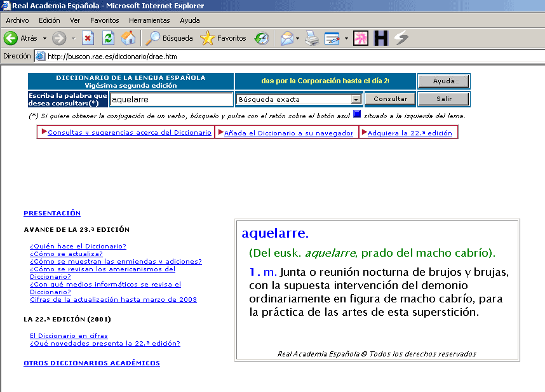Stop page loading with red X icon
Screen dimensions: 545x392
tap(88, 38)
